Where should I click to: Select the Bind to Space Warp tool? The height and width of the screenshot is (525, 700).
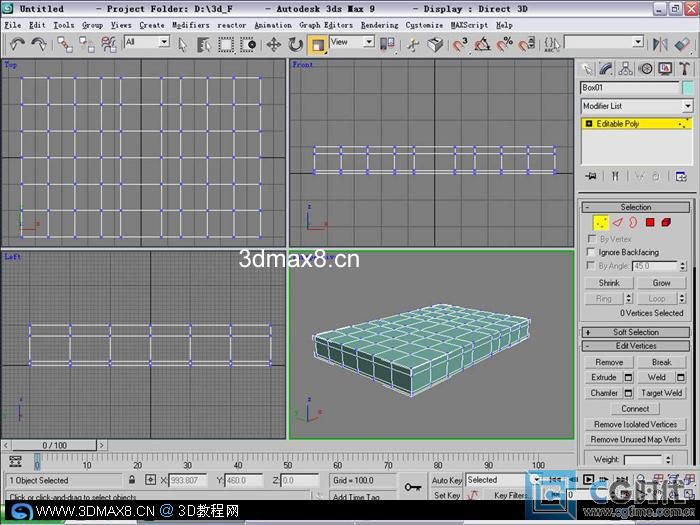[108, 44]
